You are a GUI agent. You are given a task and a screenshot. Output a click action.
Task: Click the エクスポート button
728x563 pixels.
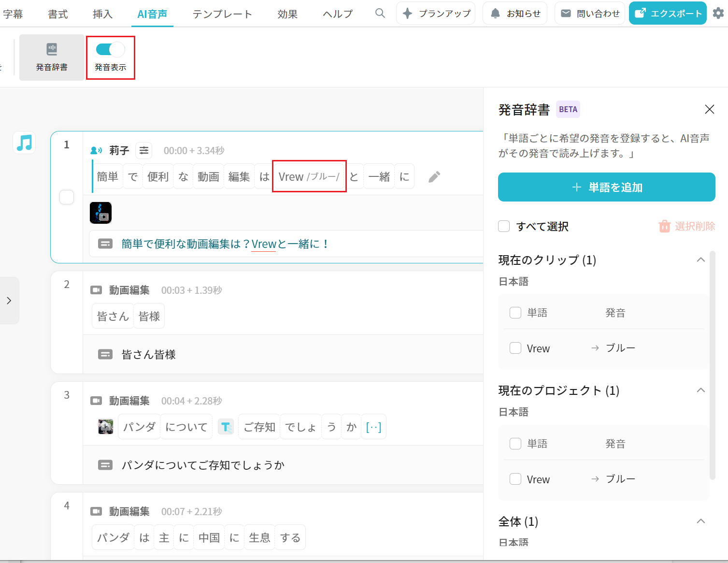click(668, 13)
